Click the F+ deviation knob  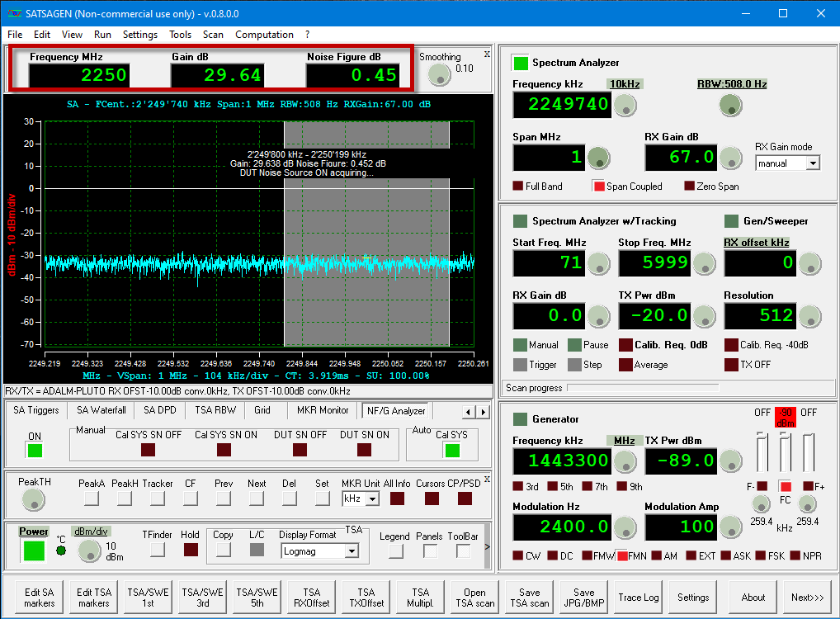807,503
